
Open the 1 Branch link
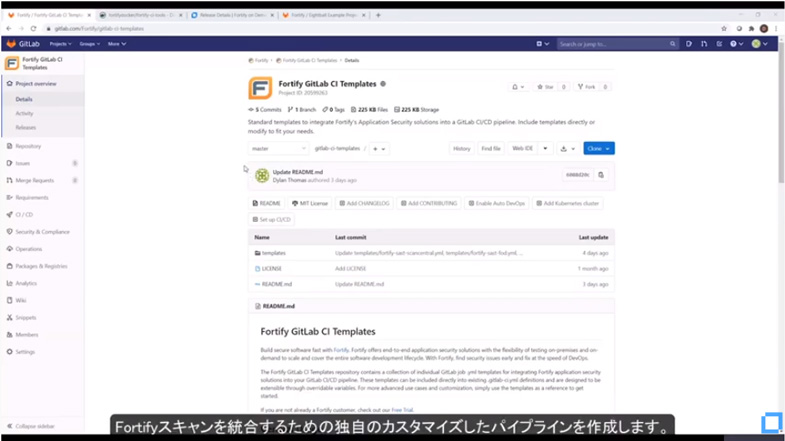pyautogui.click(x=302, y=110)
